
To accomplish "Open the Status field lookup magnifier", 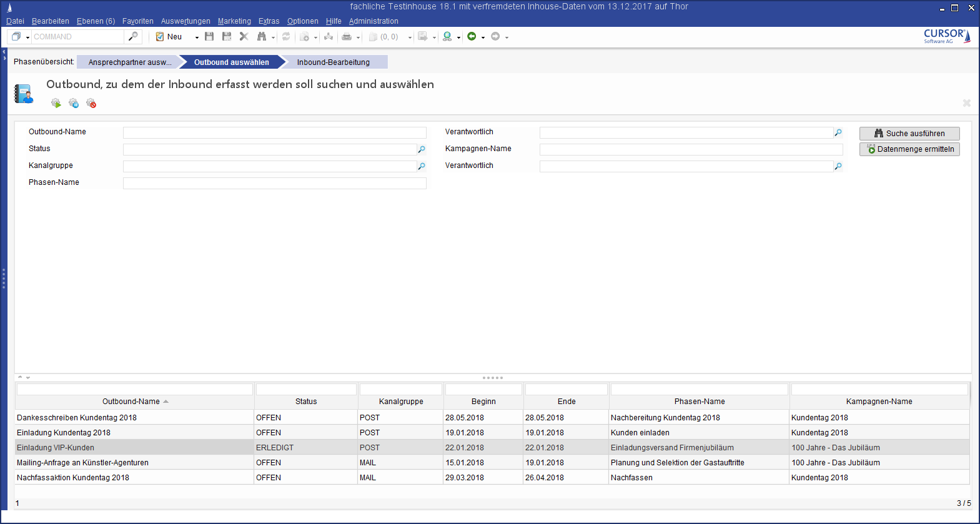I will 422,149.
